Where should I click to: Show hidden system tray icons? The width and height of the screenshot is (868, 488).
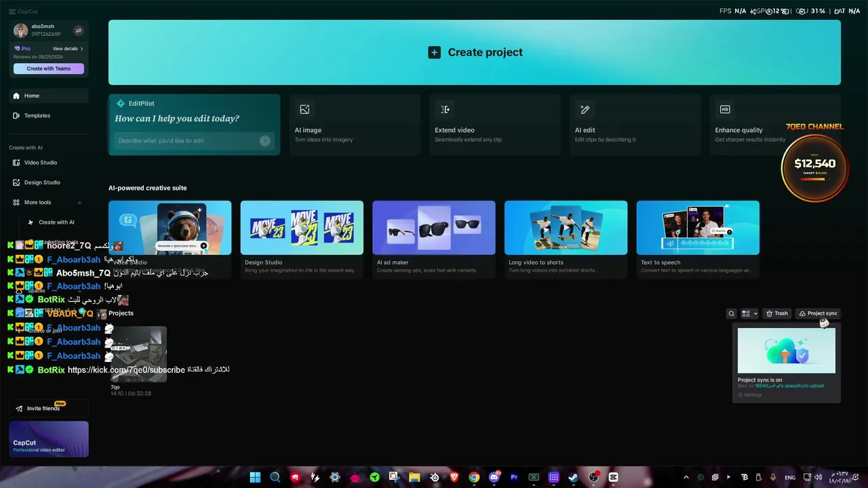[686, 477]
